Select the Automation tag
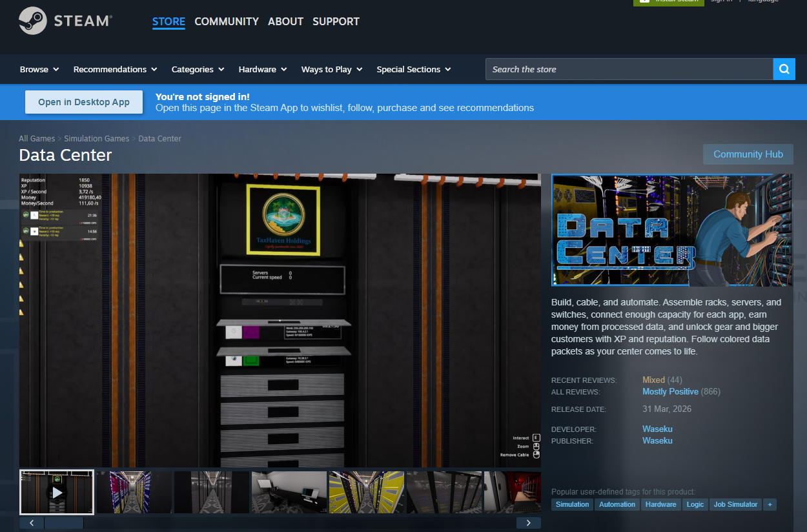 [x=617, y=504]
